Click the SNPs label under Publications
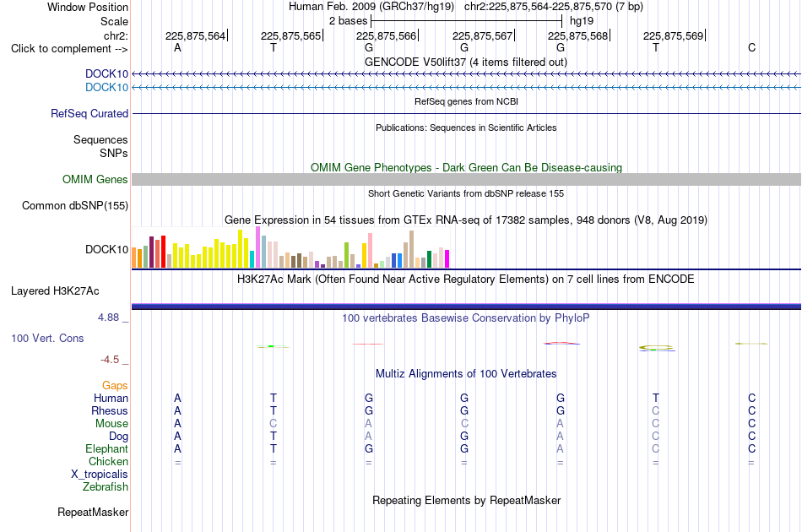The image size is (802, 532). 114,153
